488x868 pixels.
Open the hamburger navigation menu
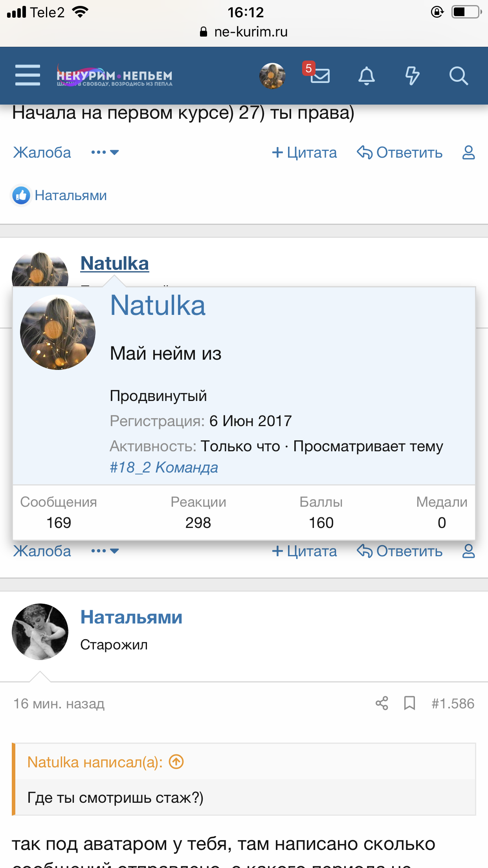(x=28, y=75)
